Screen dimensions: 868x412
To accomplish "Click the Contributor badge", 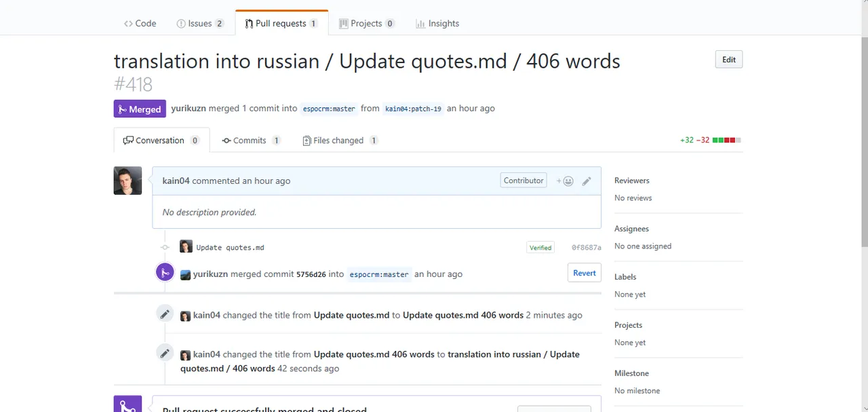I will coord(524,181).
